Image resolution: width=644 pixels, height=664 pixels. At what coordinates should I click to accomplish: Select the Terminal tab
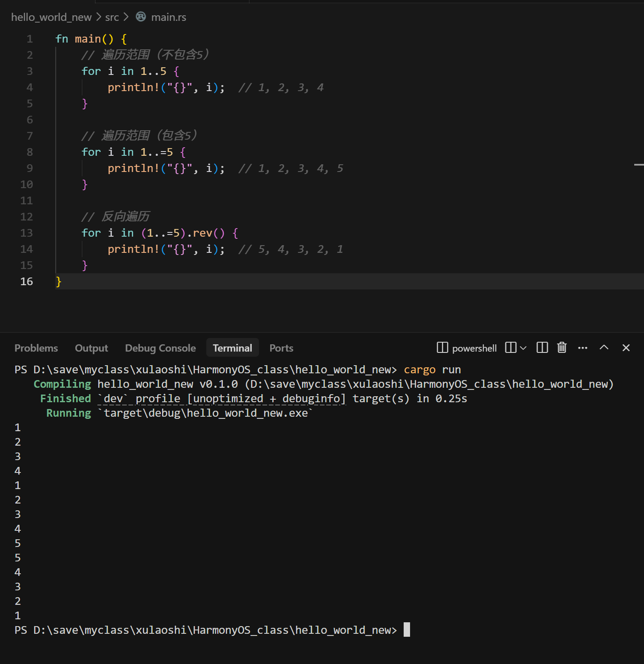[233, 348]
